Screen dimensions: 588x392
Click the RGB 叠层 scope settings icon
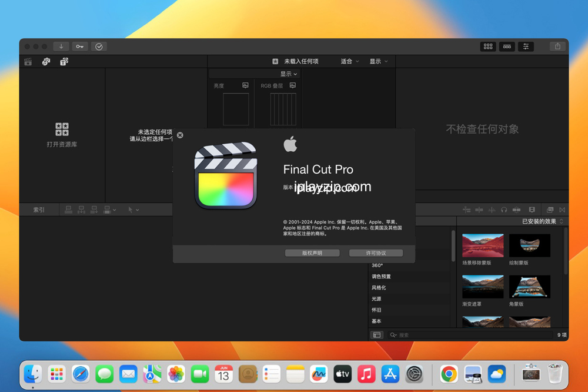[x=292, y=85]
